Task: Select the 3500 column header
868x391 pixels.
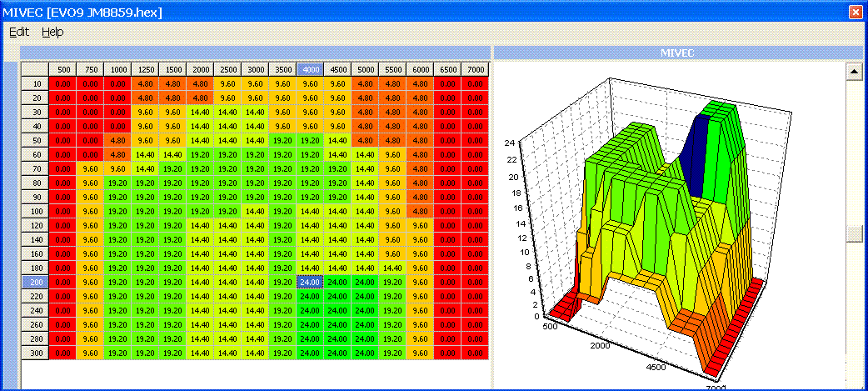Action: pos(282,70)
